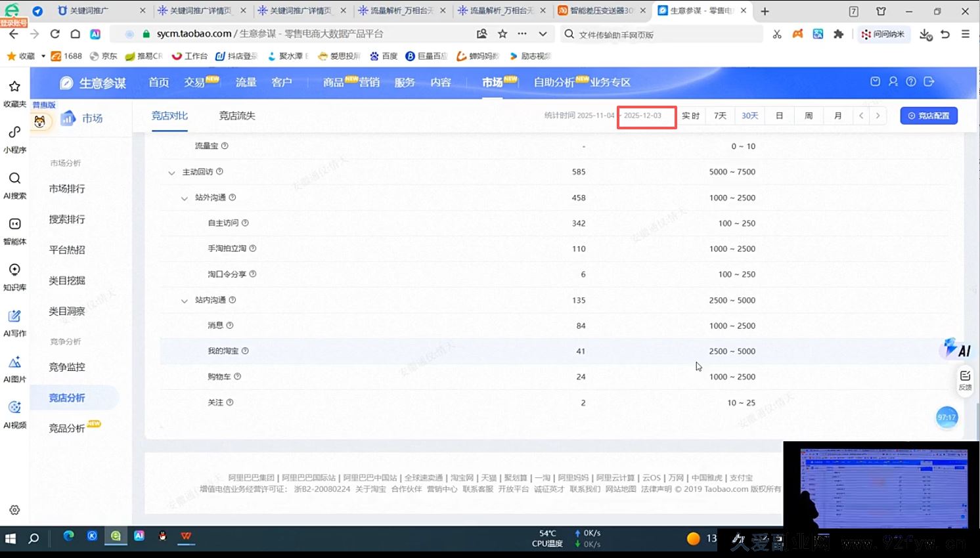The image size is (980, 558).
Task: Select the 7天 time period option
Action: [x=719, y=115]
